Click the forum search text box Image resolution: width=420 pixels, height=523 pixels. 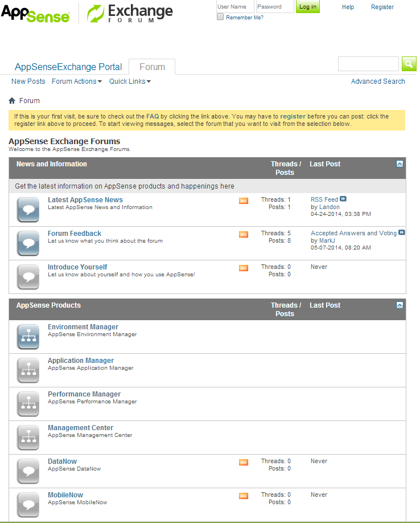(x=368, y=64)
